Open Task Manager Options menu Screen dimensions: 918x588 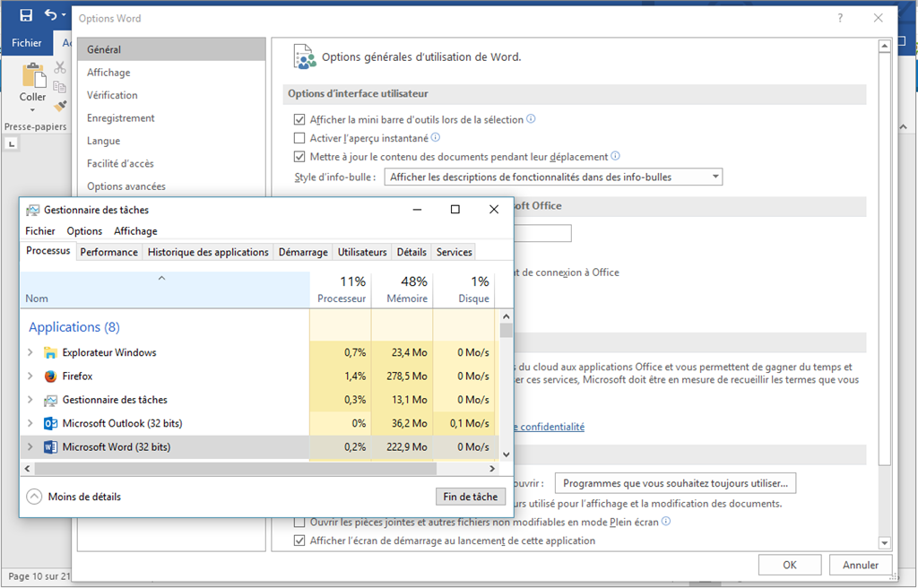(x=84, y=230)
